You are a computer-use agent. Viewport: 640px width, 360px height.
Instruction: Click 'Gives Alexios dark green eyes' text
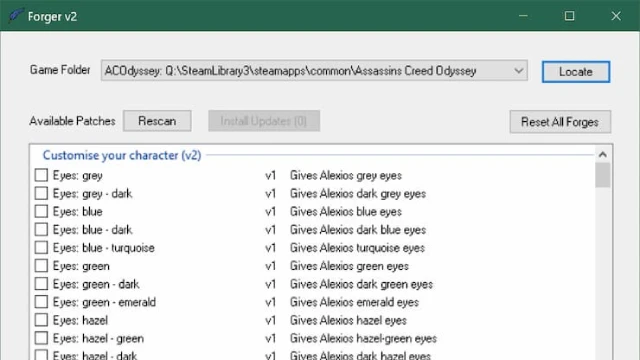[x=361, y=284]
